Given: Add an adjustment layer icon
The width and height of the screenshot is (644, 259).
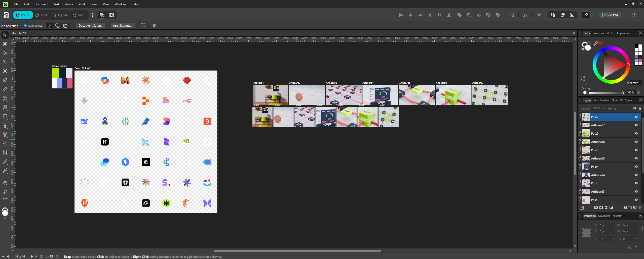Looking at the screenshot, I should pos(611,208).
